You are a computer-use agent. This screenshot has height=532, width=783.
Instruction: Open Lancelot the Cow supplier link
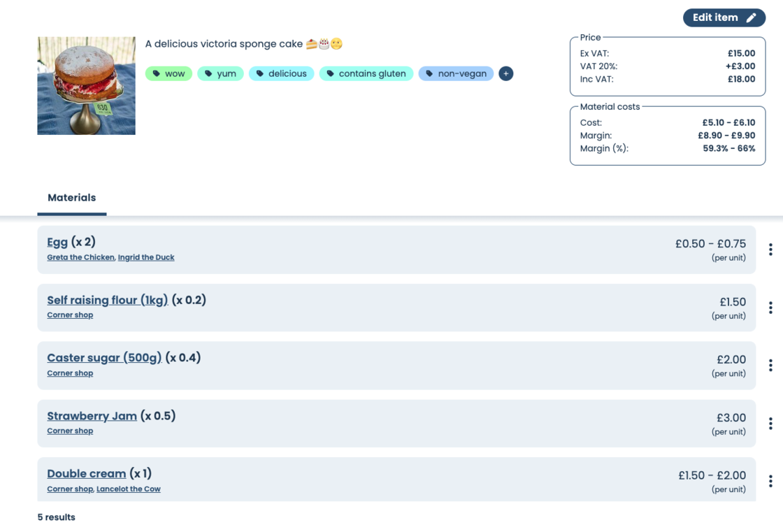129,489
